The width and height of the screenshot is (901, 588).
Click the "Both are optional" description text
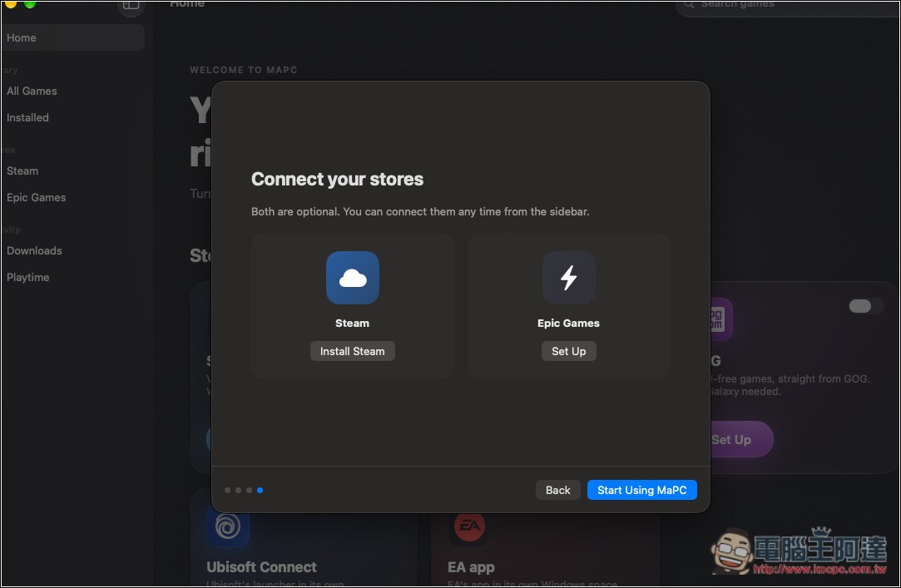click(x=420, y=211)
